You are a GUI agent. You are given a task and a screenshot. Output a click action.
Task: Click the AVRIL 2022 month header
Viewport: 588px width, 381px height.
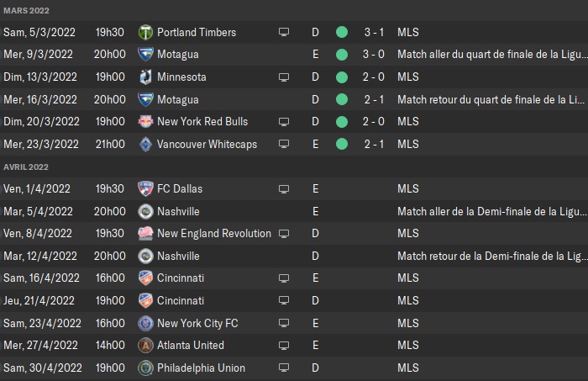(26, 167)
